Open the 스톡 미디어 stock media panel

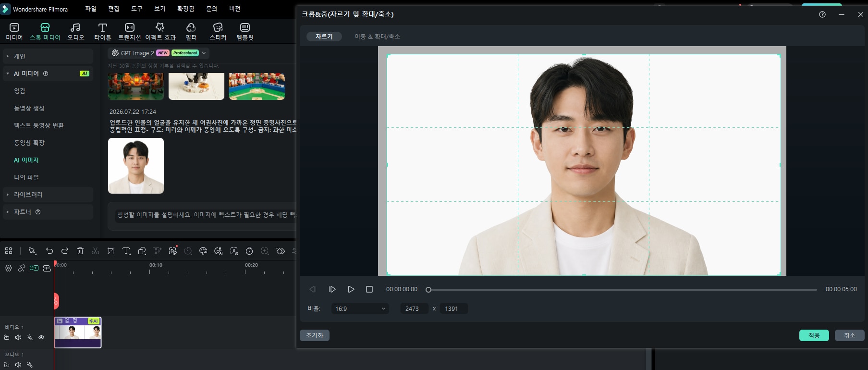click(45, 31)
